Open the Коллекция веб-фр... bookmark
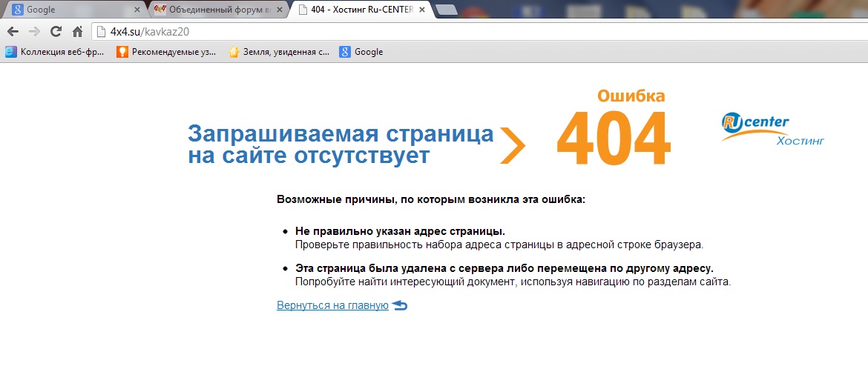868x389 pixels. 56,52
